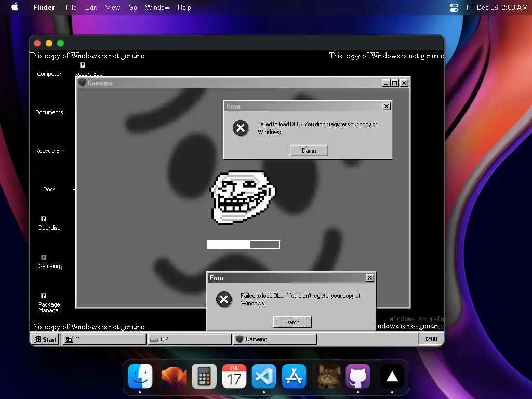The image size is (532, 399).
Task: Open Calendar from the Dock
Action: [x=234, y=376]
